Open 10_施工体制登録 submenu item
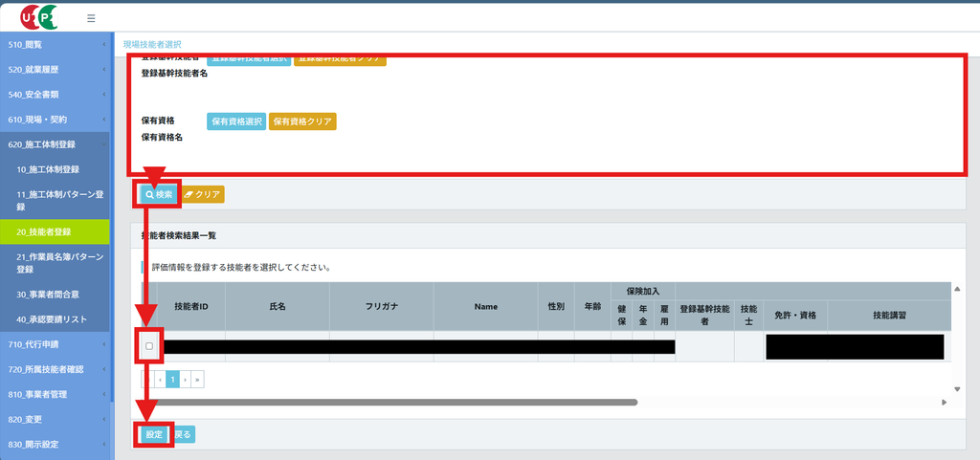 tap(55, 169)
